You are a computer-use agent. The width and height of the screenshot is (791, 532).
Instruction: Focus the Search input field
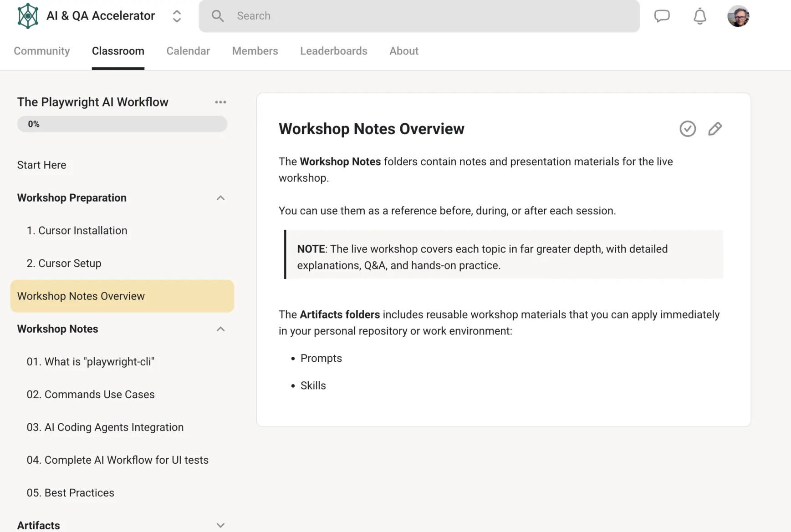[x=419, y=16]
